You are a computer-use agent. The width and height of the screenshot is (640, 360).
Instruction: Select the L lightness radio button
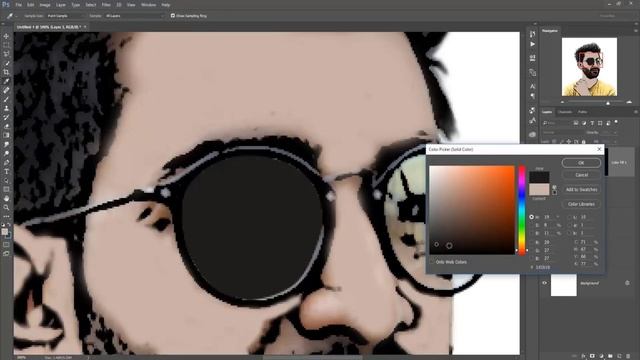coord(570,217)
